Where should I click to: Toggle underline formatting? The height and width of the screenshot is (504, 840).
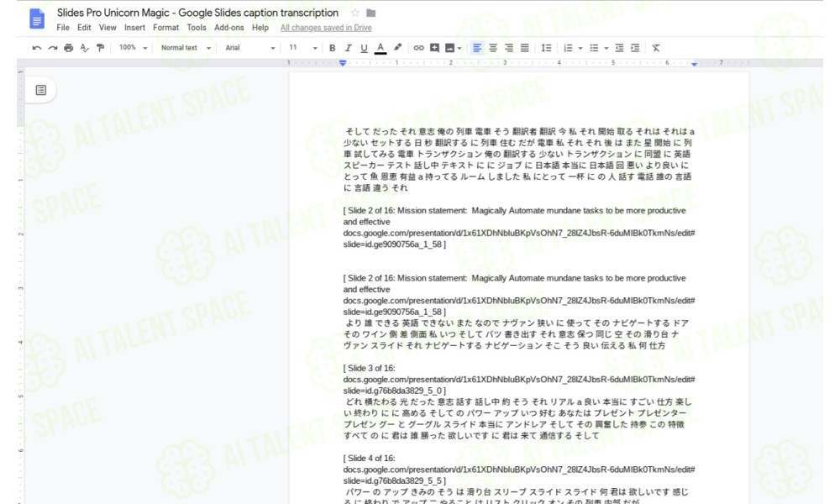[x=365, y=48]
